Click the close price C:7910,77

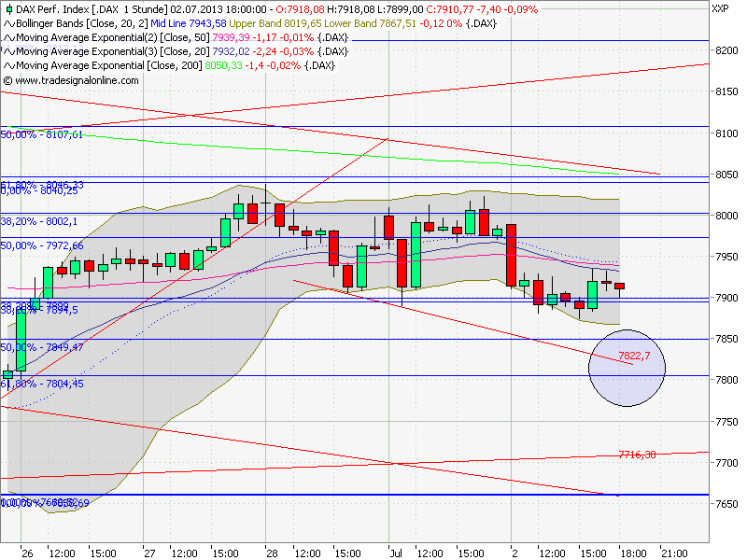click(450, 9)
